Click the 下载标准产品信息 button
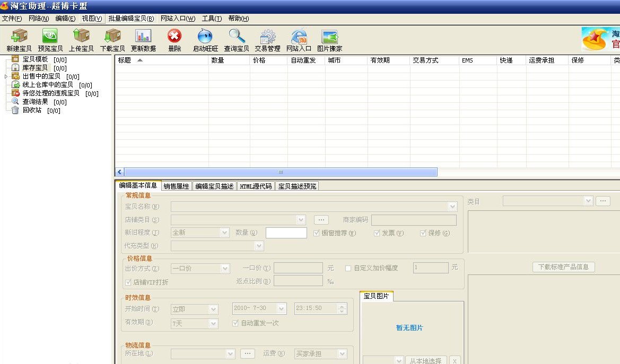Screen dimensions: 620x364 tap(563, 267)
